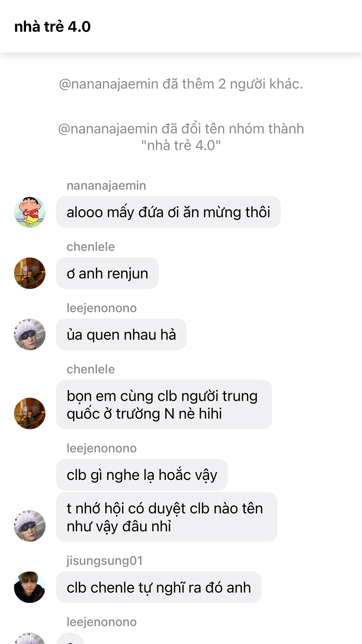Click the chenlele name above "ơ anh renjun"
The height and width of the screenshot is (644, 362).
90,247
